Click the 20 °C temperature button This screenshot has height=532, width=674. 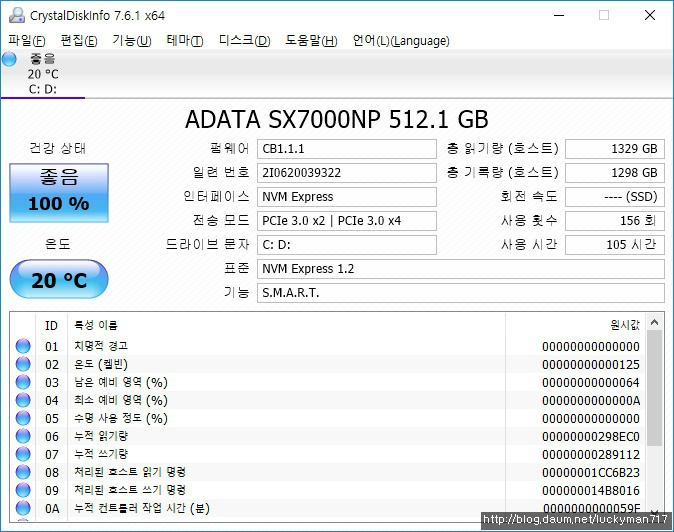click(x=59, y=279)
